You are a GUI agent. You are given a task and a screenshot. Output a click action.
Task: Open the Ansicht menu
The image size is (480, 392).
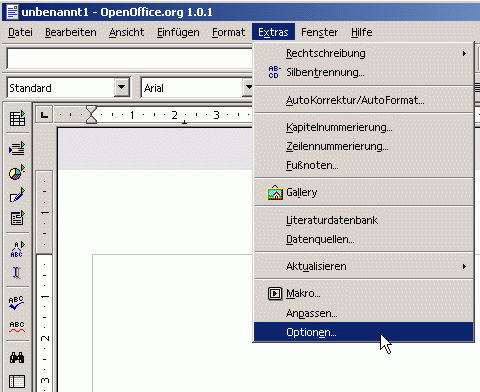(x=126, y=32)
